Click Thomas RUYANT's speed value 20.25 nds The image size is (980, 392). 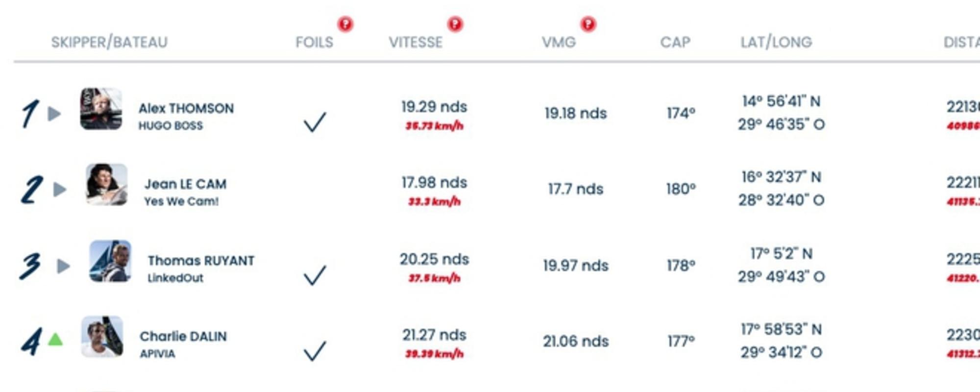click(434, 259)
